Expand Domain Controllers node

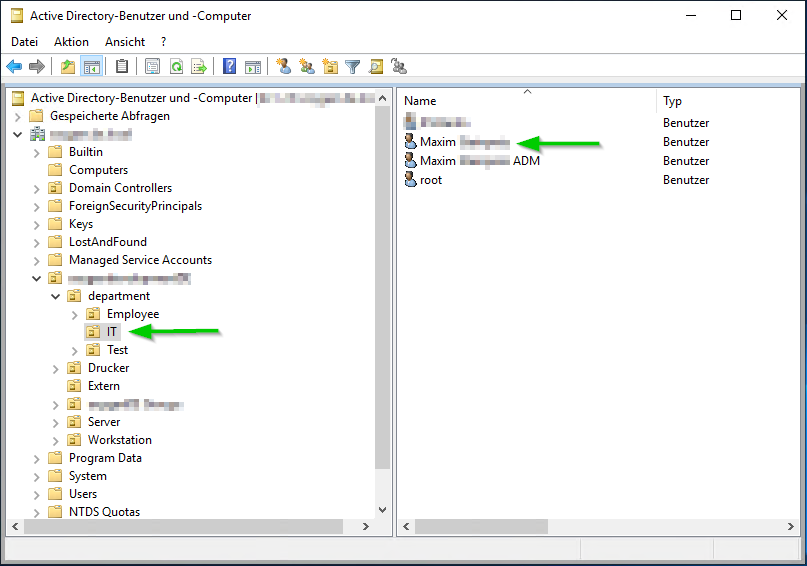[37, 189]
